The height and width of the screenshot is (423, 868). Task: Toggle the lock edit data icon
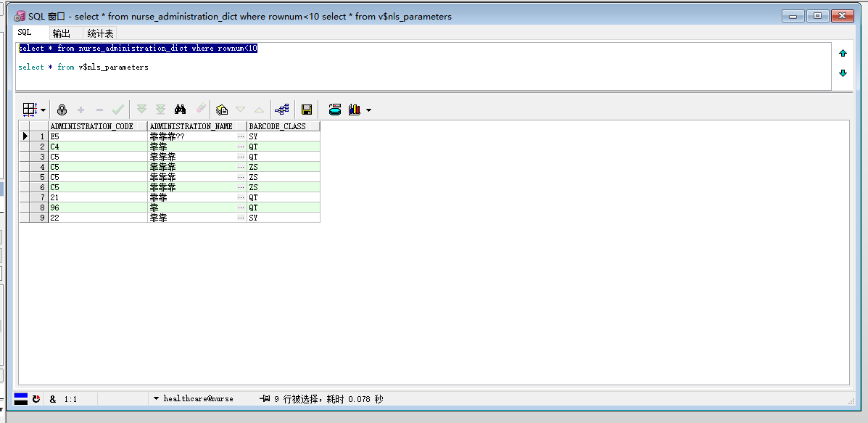pyautogui.click(x=62, y=110)
